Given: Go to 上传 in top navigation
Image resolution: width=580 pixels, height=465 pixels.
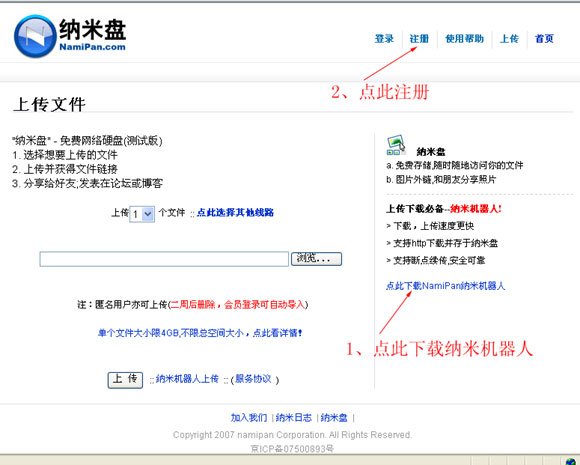Looking at the screenshot, I should coord(509,38).
